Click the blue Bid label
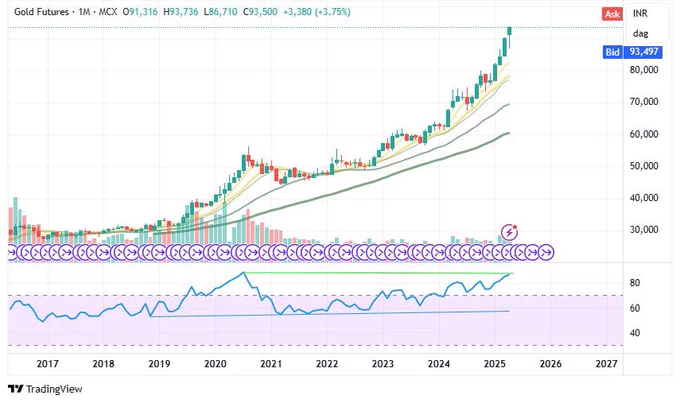This screenshot has width=680, height=403. coord(612,52)
